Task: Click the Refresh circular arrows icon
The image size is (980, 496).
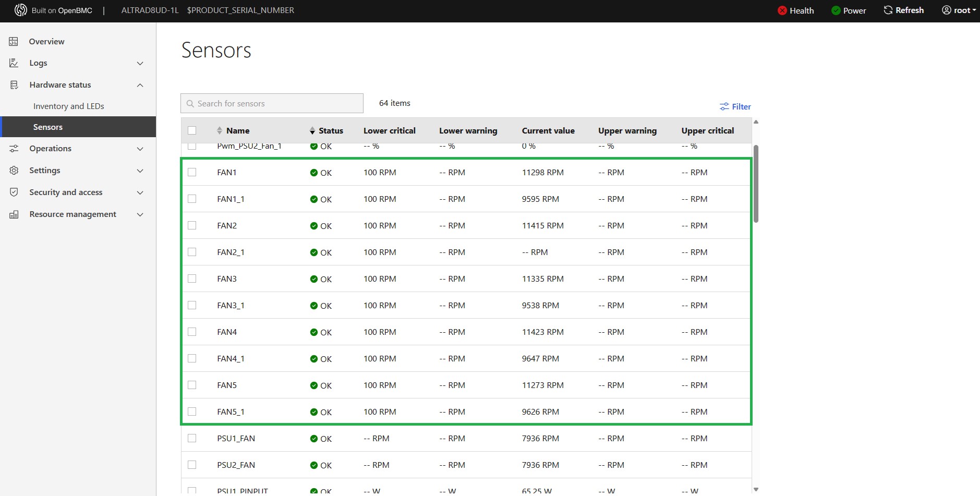Action: [x=888, y=10]
